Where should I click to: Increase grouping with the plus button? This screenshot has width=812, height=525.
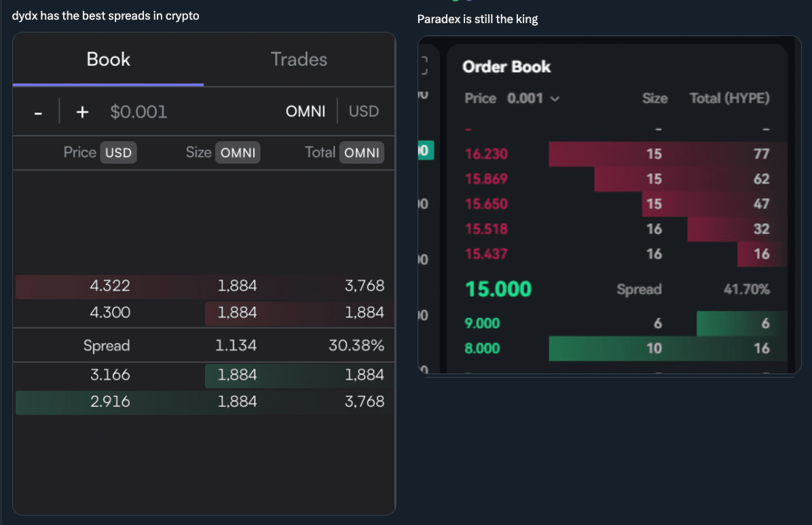coord(82,112)
